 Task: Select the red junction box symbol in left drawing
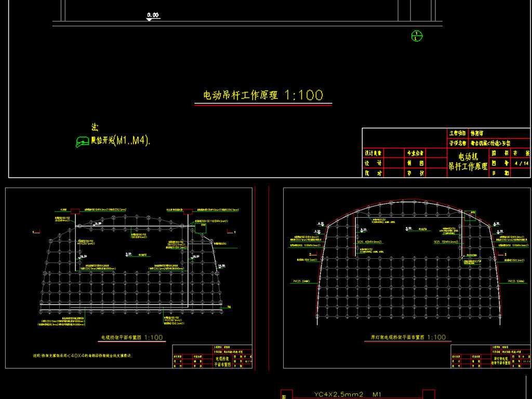pos(75,211)
